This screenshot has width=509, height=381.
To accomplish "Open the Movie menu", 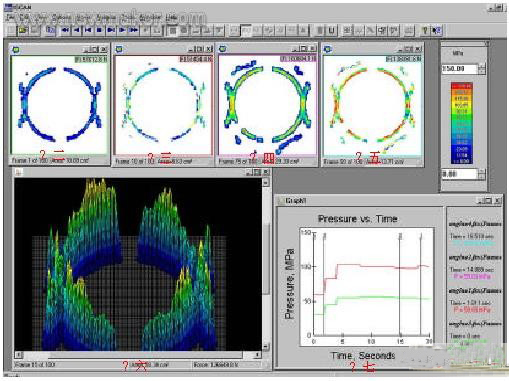I will click(x=83, y=17).
